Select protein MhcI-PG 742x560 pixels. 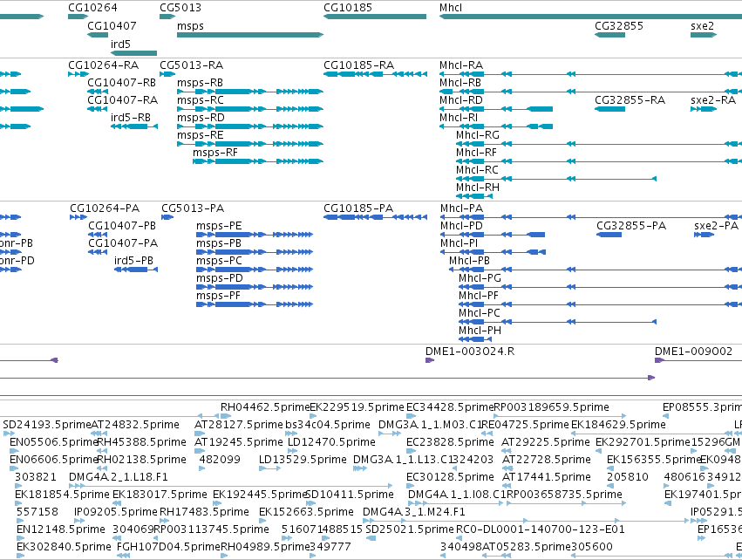(600, 287)
